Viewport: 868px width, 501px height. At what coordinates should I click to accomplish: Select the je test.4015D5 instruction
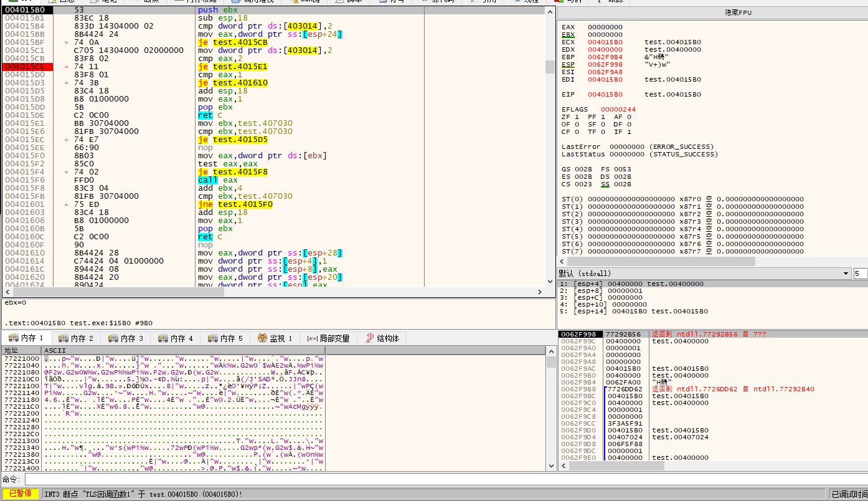(x=232, y=140)
